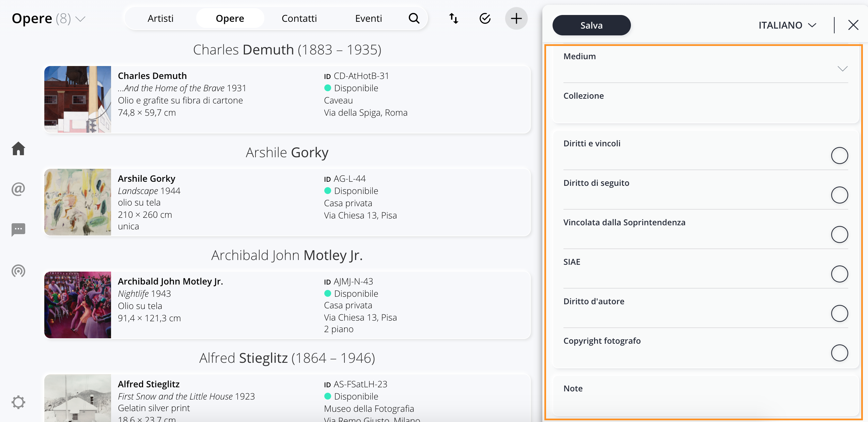The image size is (868, 422).
Task: Open the @ email sidebar icon
Action: click(18, 189)
